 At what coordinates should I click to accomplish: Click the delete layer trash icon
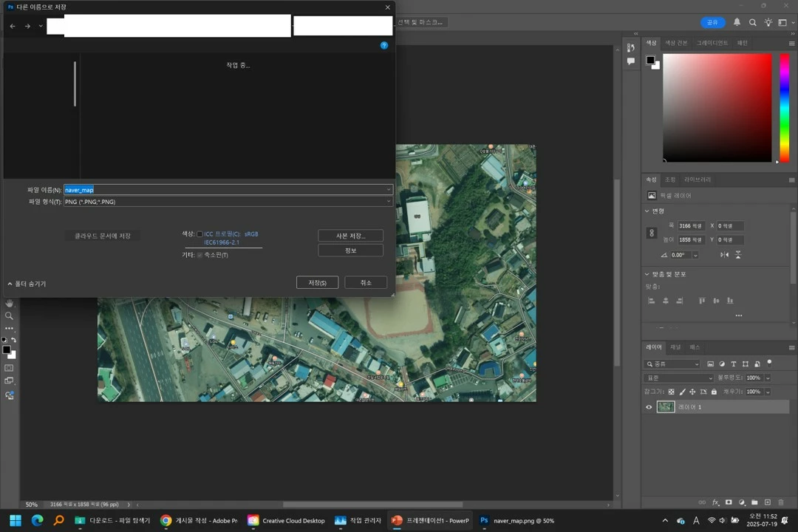point(781,502)
